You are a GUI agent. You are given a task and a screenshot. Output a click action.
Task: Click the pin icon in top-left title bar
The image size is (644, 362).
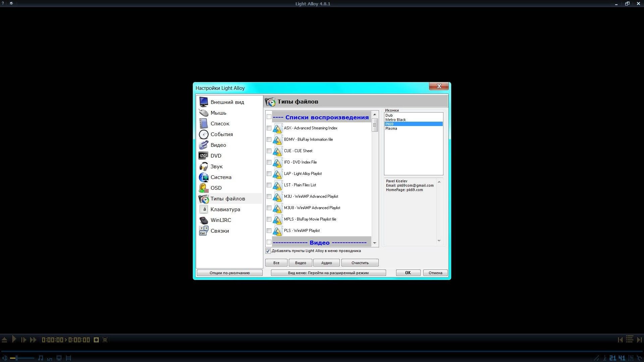click(11, 3)
